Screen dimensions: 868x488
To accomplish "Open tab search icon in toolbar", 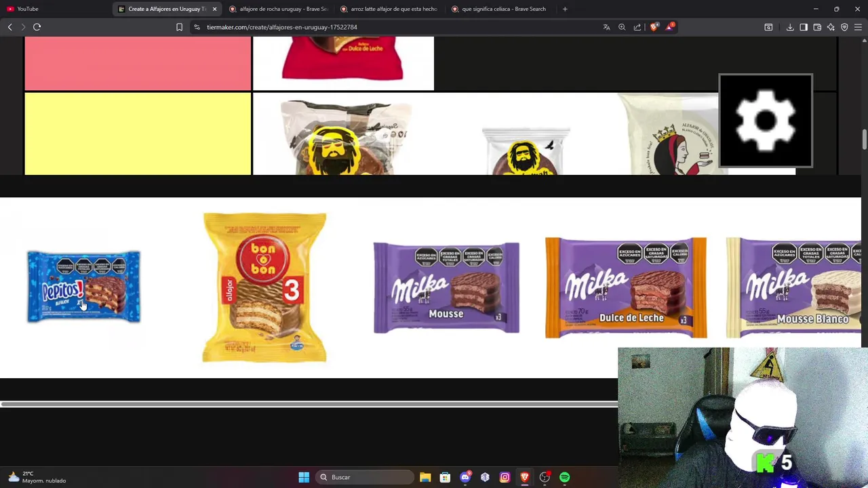I will (x=768, y=27).
